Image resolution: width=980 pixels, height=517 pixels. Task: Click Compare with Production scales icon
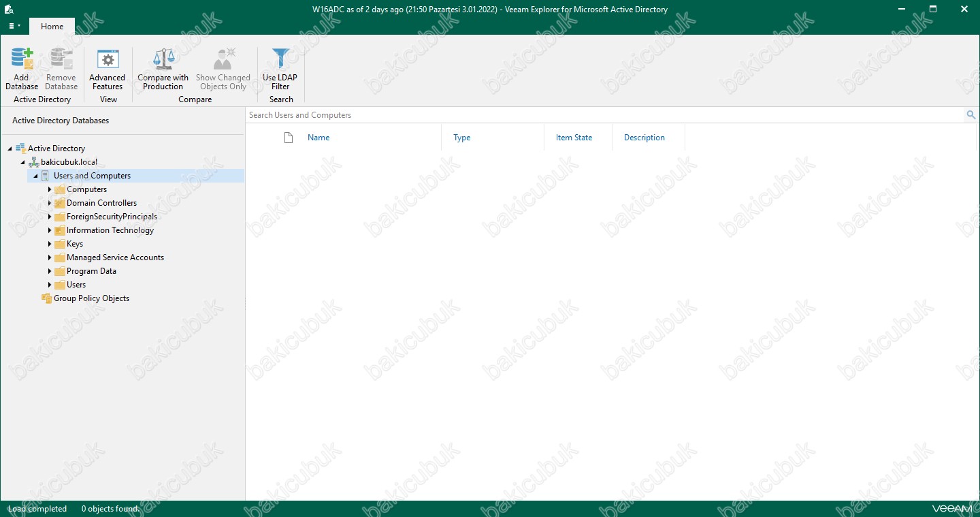coord(163,59)
